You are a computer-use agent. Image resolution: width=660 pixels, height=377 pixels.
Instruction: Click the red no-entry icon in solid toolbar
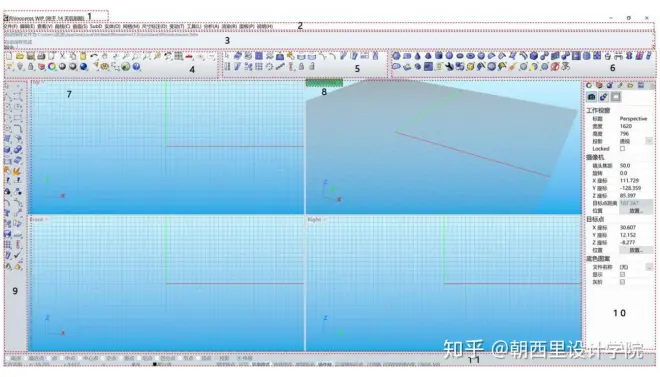(555, 66)
